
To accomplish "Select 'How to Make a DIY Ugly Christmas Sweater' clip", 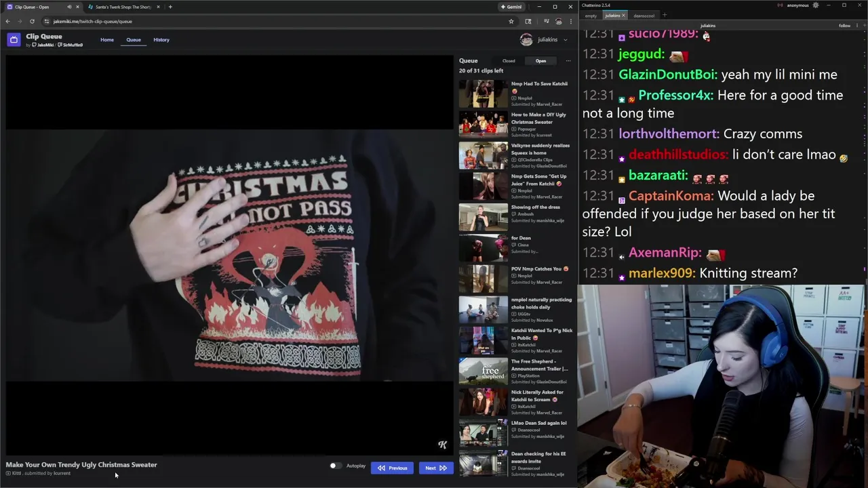I will click(x=517, y=125).
